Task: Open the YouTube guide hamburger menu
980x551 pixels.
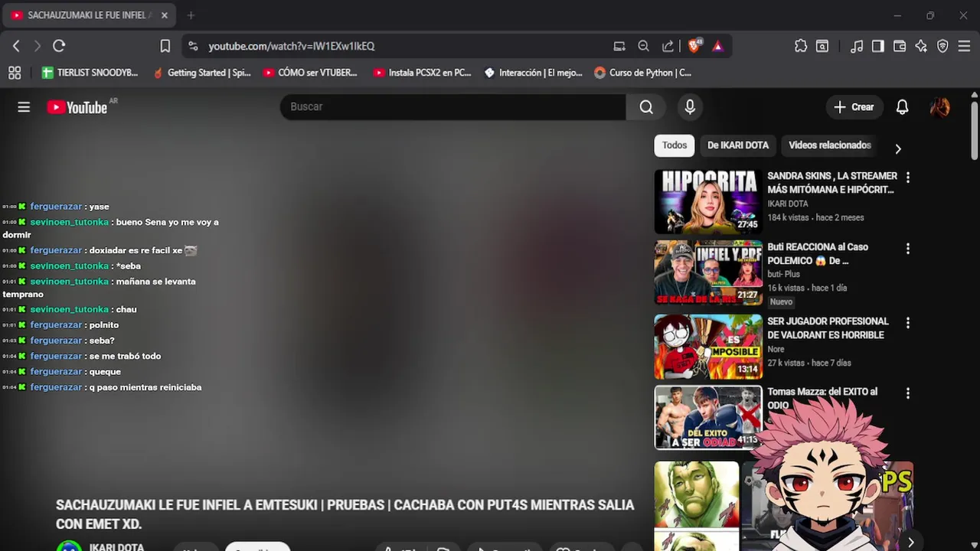Action: 24,107
